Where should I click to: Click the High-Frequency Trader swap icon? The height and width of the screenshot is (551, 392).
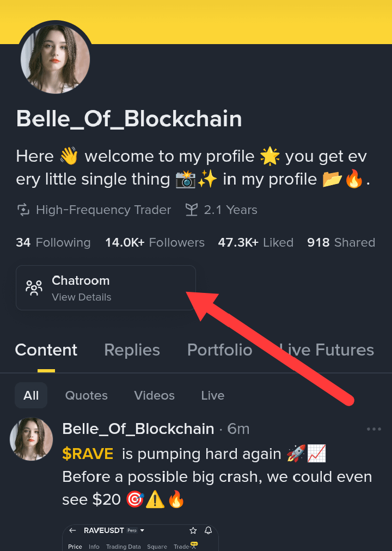coord(23,210)
